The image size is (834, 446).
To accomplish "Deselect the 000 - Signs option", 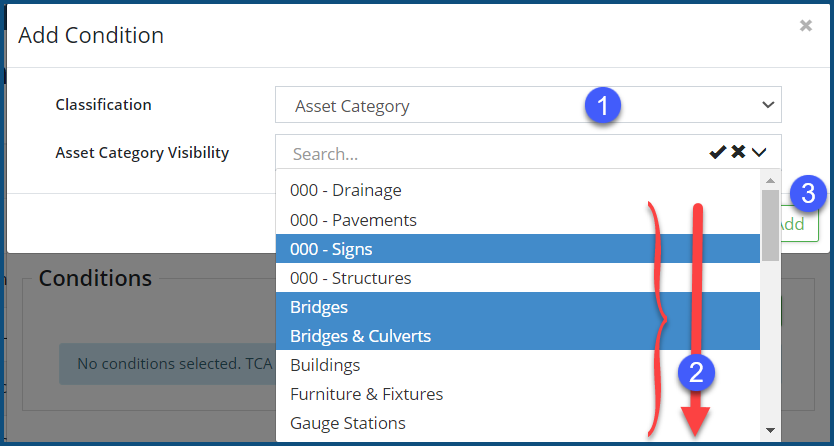I will (331, 248).
